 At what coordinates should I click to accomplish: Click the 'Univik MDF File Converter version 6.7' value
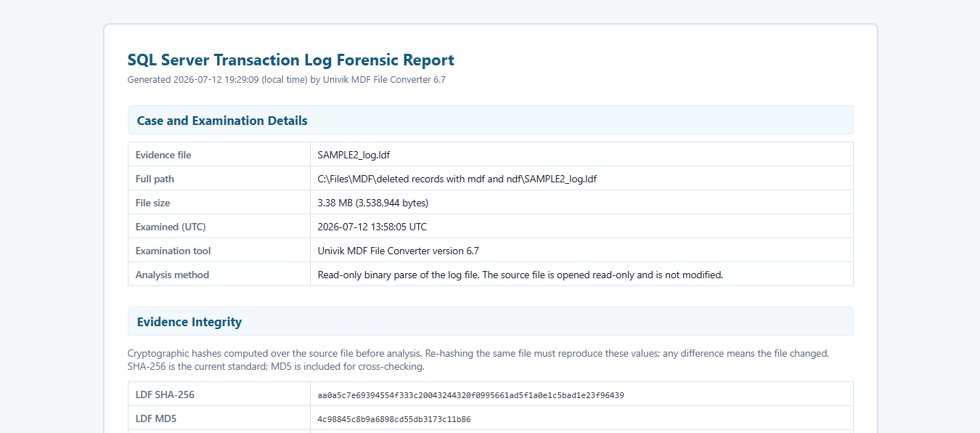click(x=399, y=251)
